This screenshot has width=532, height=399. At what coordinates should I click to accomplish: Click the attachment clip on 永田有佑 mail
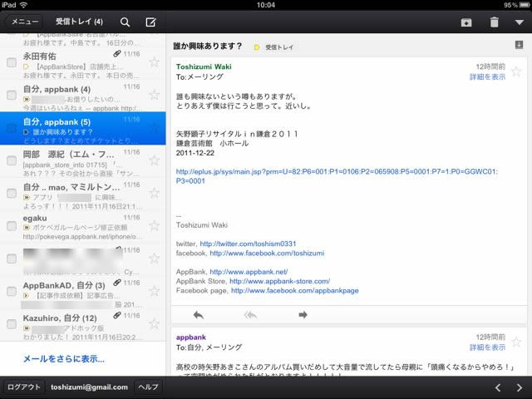[117, 53]
